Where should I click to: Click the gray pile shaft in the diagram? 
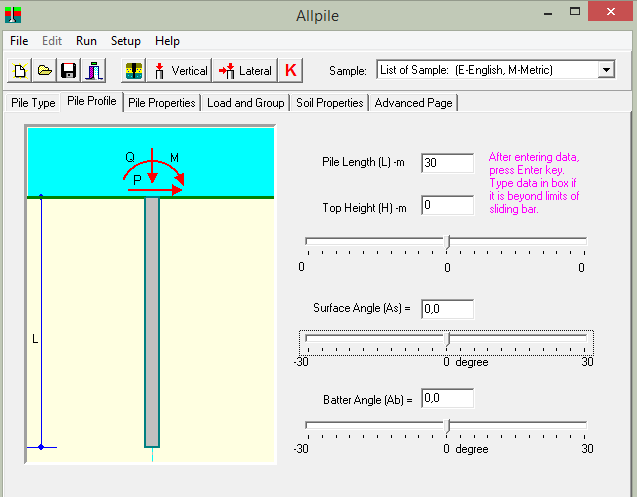click(152, 322)
